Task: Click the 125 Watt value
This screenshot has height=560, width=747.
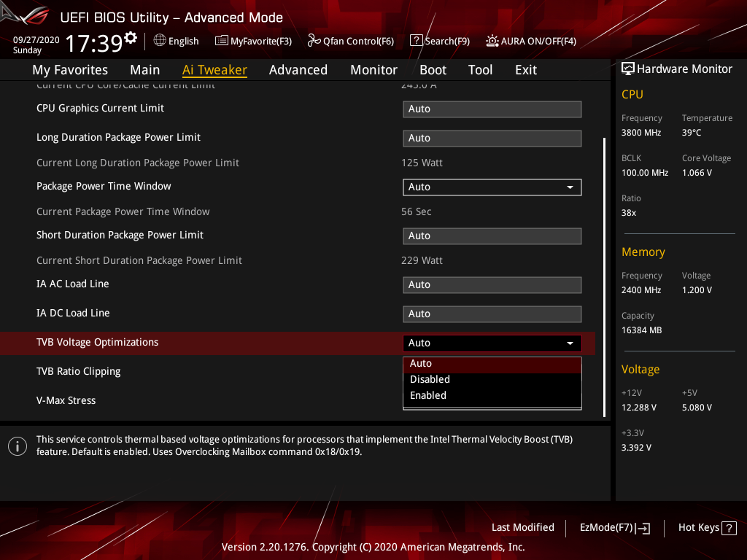Action: coord(422,163)
